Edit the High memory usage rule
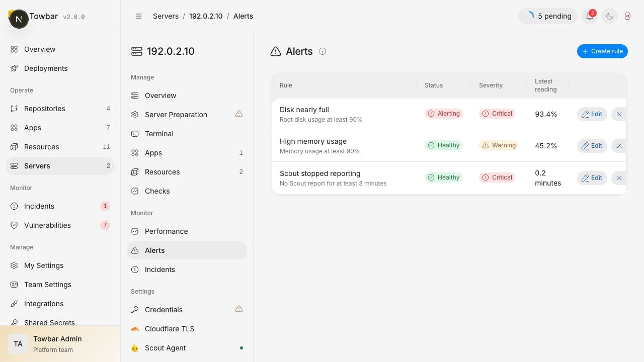The width and height of the screenshot is (644, 362). click(592, 146)
